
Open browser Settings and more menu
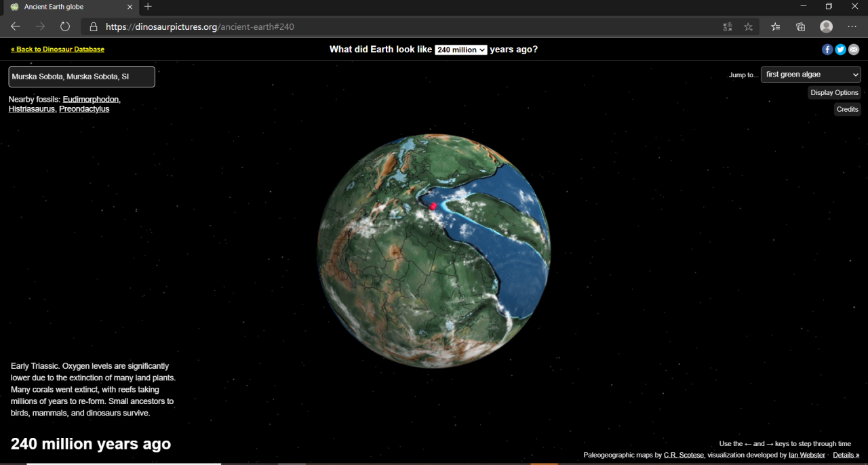pos(852,26)
